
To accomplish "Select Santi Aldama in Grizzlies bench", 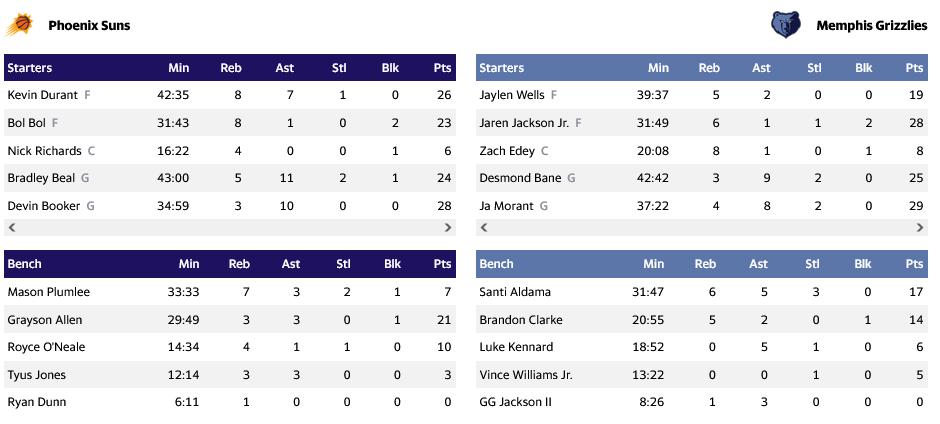I will [515, 292].
